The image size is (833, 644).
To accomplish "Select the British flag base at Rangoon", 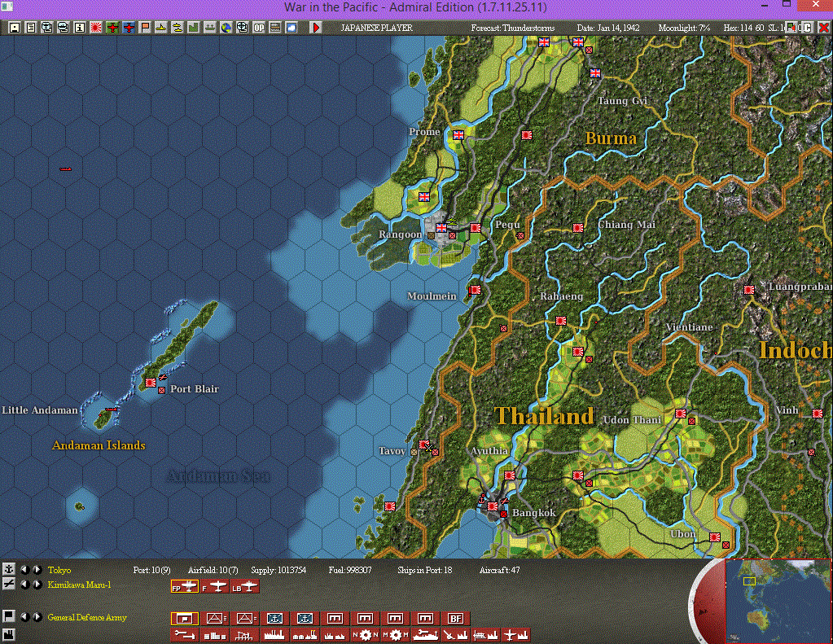I will pos(441,227).
